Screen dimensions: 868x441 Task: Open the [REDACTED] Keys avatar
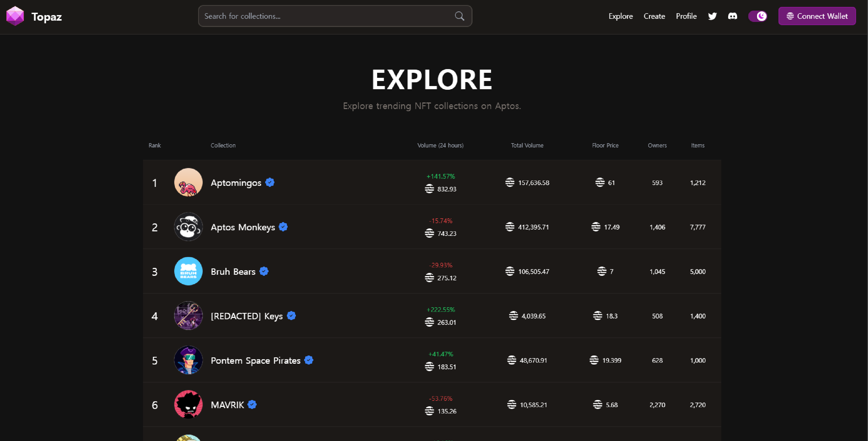[x=188, y=316]
